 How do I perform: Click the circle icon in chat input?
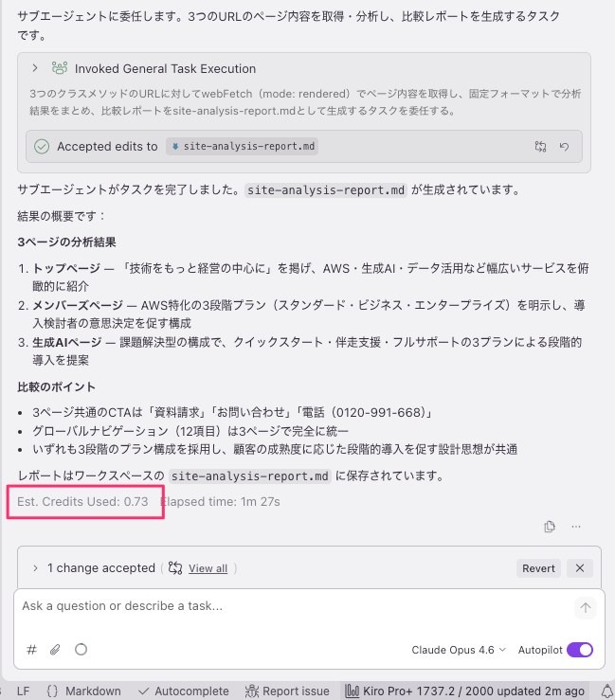pos(81,650)
